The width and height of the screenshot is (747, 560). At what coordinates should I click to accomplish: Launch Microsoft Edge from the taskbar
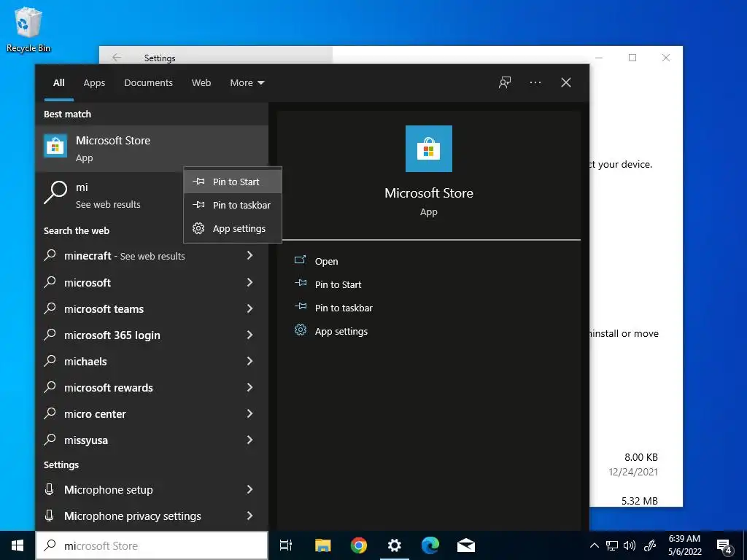[x=430, y=545]
